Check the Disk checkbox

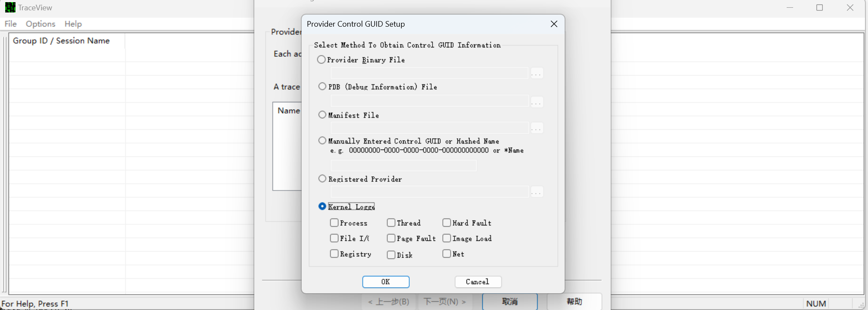tap(391, 255)
